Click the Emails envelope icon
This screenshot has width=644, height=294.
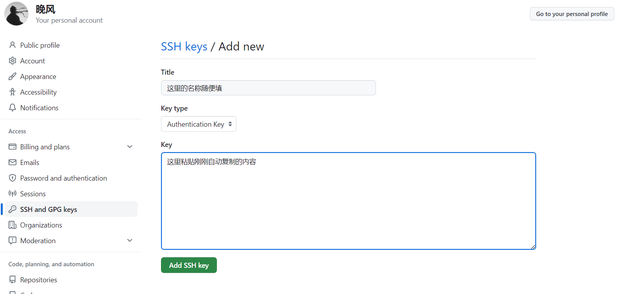click(x=13, y=162)
